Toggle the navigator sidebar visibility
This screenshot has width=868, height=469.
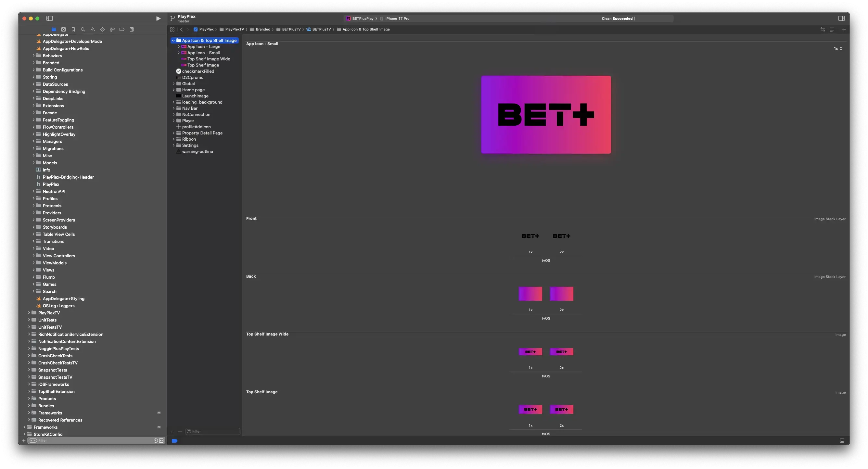[50, 19]
